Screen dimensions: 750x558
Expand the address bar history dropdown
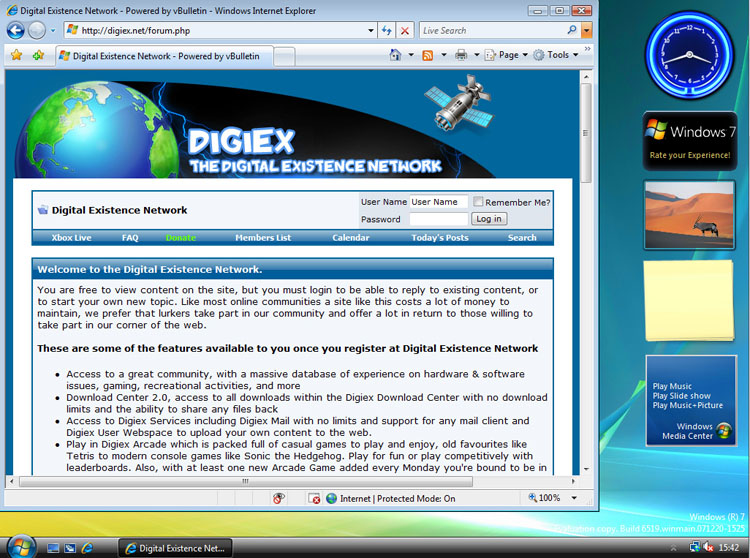point(371,31)
